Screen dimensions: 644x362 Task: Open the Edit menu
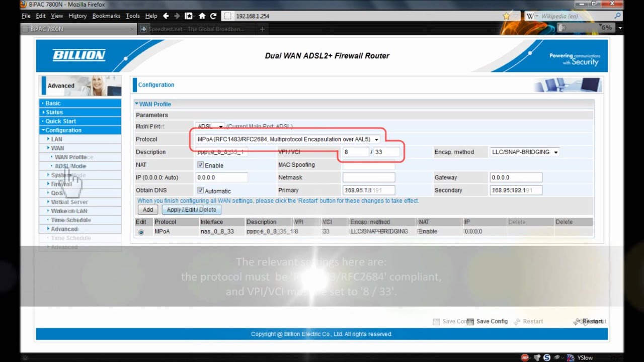[40, 16]
